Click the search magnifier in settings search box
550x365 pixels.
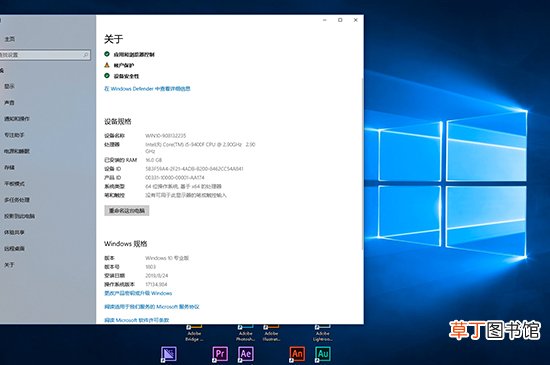pyautogui.click(x=86, y=55)
